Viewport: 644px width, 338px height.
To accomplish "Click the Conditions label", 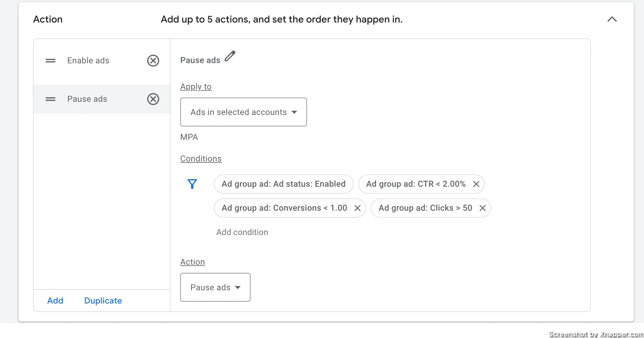I will [x=201, y=159].
